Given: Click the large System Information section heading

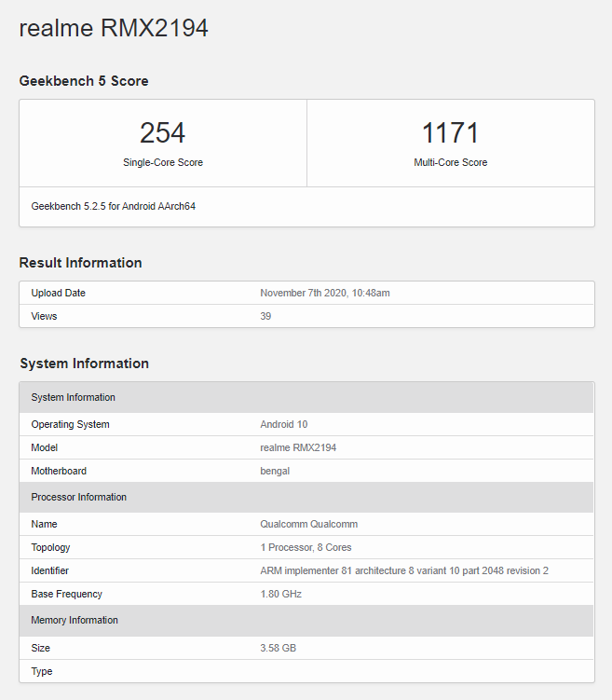Looking at the screenshot, I should [x=85, y=364].
